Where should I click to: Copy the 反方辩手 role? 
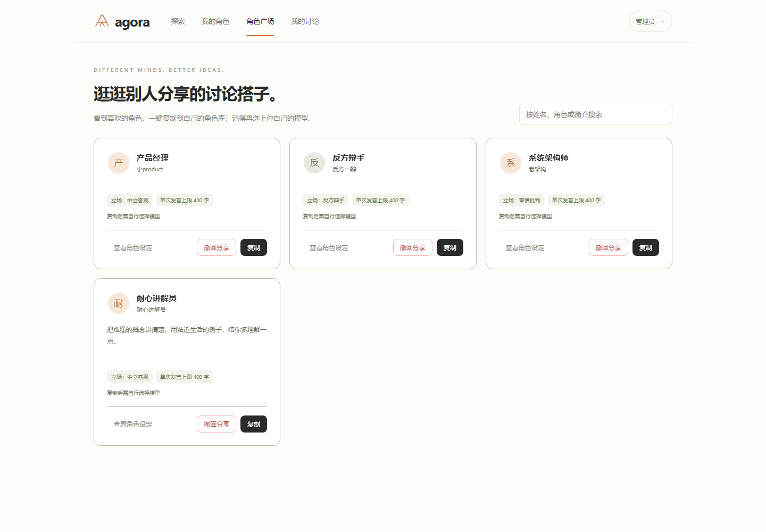pyautogui.click(x=450, y=247)
